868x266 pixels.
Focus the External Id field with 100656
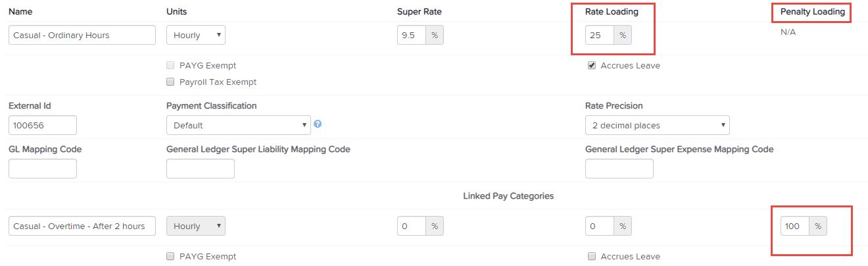(x=43, y=125)
